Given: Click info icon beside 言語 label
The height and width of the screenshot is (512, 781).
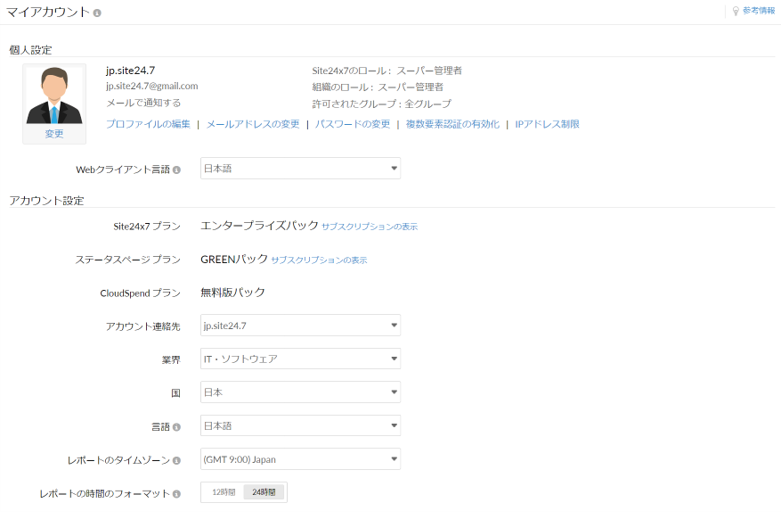Looking at the screenshot, I should click(177, 427).
